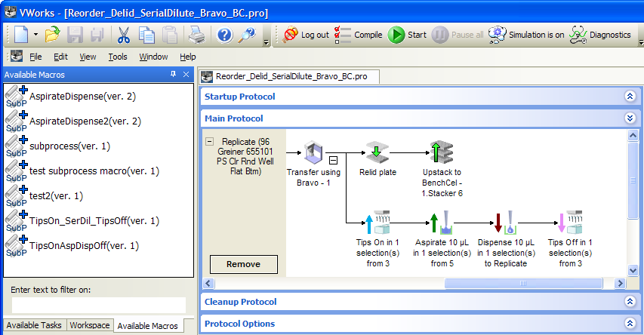Expand the Protocol Options section
Image resolution: width=644 pixels, height=335 pixels.
click(x=630, y=323)
